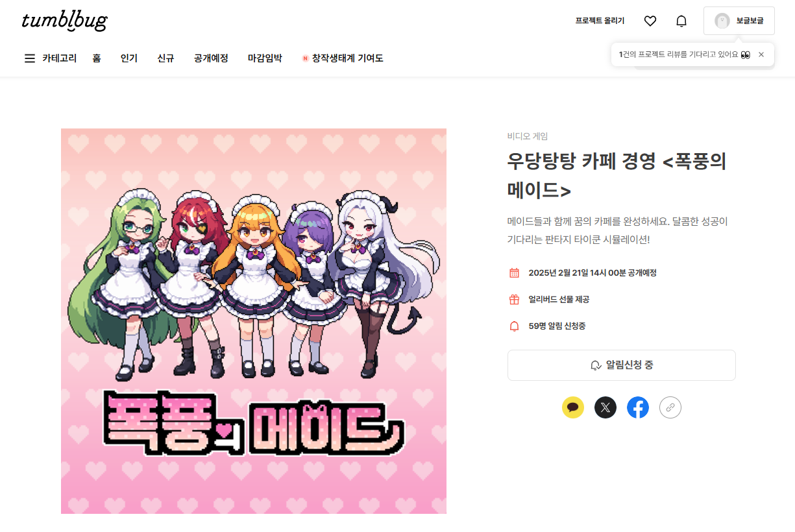795x532 pixels.
Task: Share the project on Facebook
Action: (638, 407)
